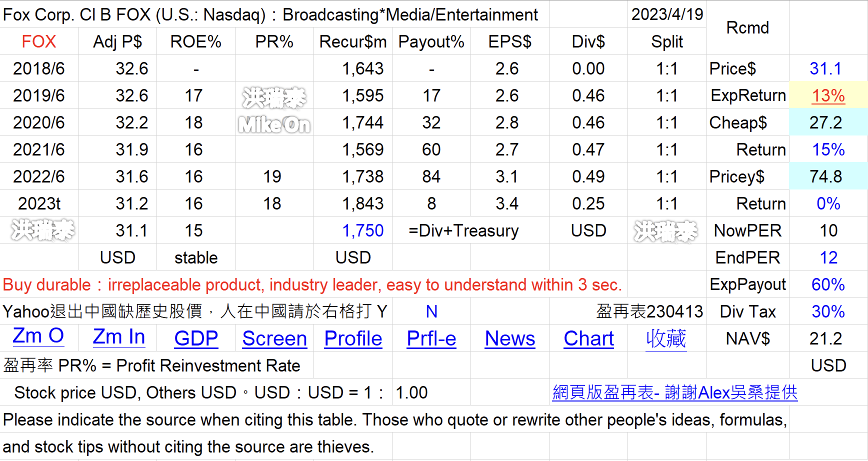Select the PR% column header
The image size is (868, 461).
[x=274, y=41]
